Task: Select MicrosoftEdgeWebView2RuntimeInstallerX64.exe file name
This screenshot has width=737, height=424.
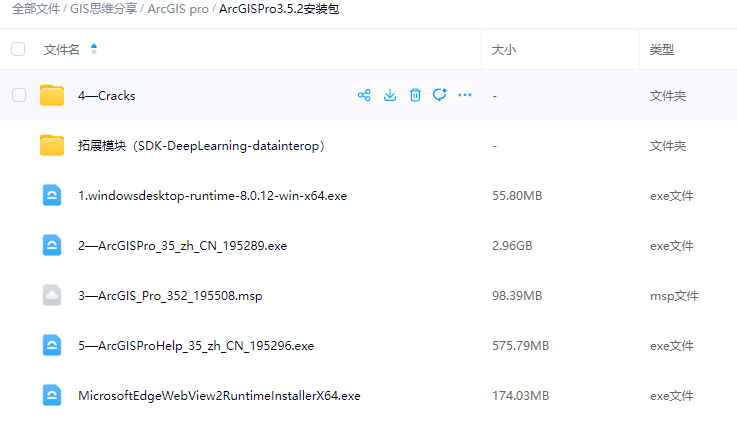Action: [220, 396]
